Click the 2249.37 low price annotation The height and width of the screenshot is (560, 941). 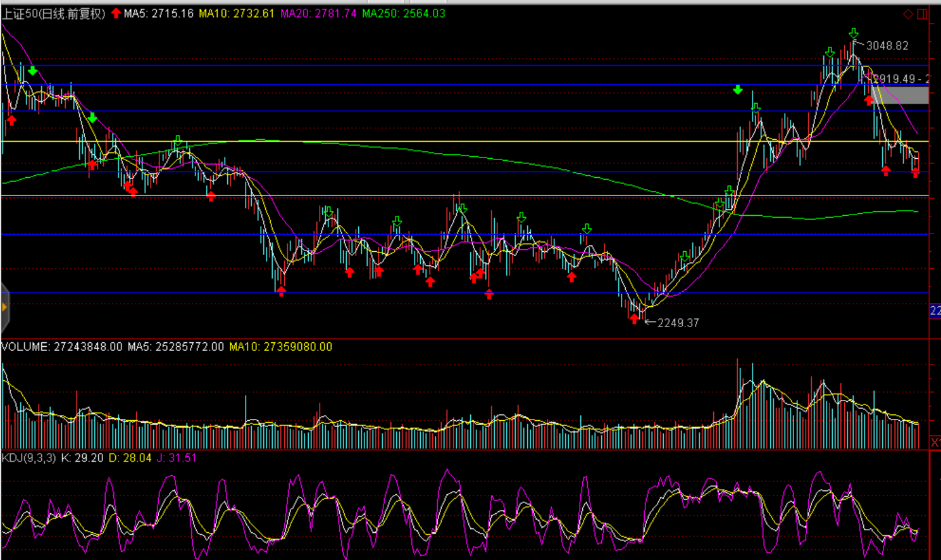click(678, 323)
